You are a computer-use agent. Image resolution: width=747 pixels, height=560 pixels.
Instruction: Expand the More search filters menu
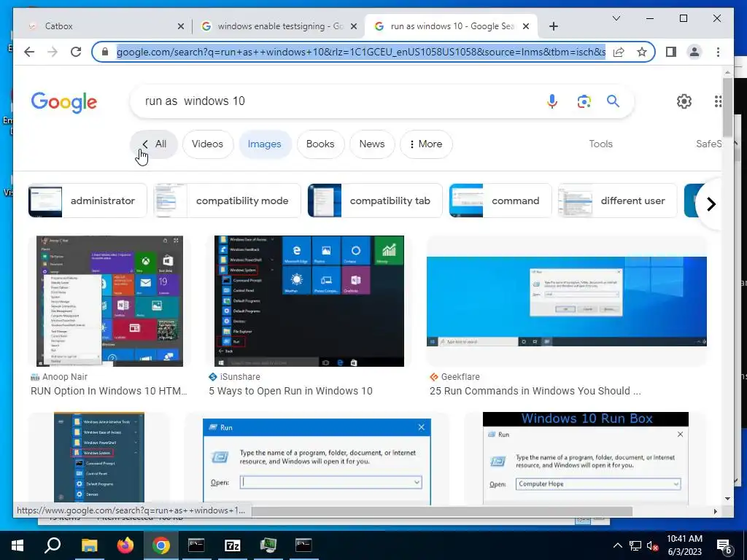(426, 144)
